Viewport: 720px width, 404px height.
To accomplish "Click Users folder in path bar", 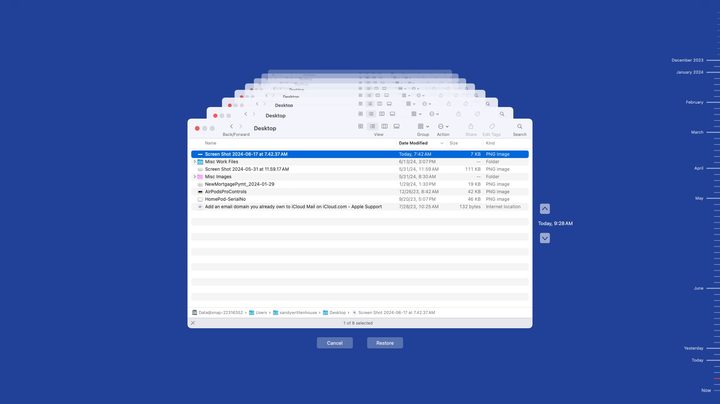I will click(x=258, y=313).
